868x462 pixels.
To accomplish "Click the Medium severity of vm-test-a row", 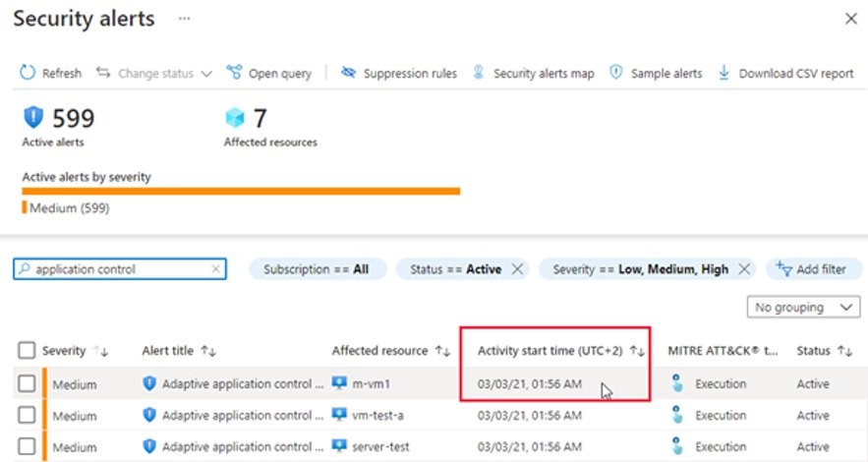I will coord(74,416).
